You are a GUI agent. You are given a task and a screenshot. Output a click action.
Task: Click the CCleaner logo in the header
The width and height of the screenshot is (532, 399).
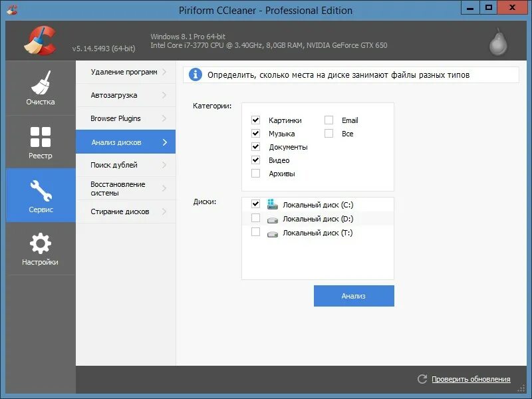click(40, 40)
